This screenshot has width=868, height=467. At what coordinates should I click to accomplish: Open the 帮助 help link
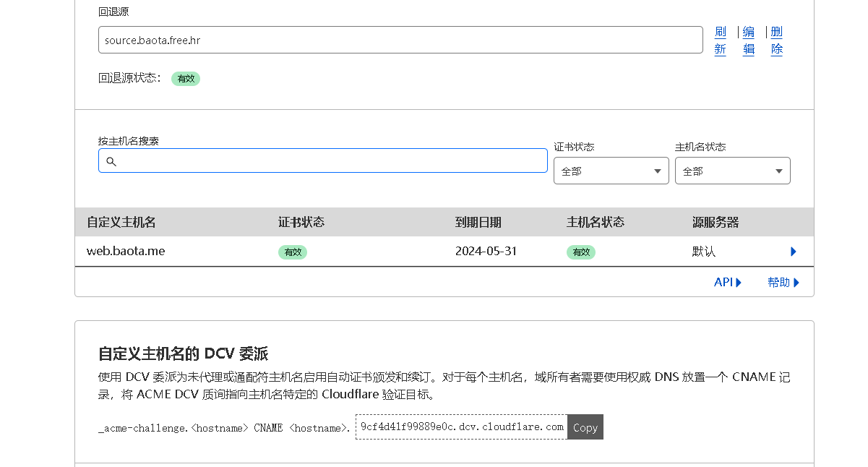[x=778, y=283]
